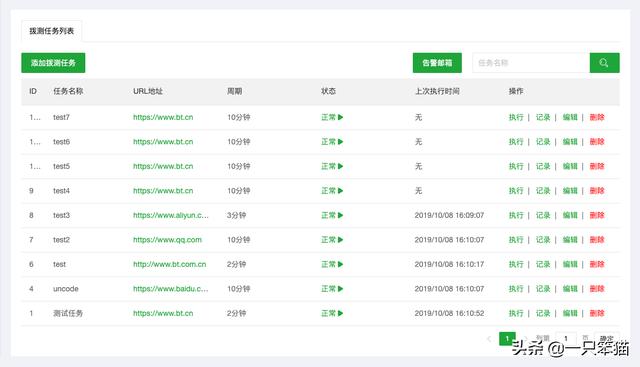Click the status play icon for test6
Viewport: 640px width, 367px height.
click(340, 142)
